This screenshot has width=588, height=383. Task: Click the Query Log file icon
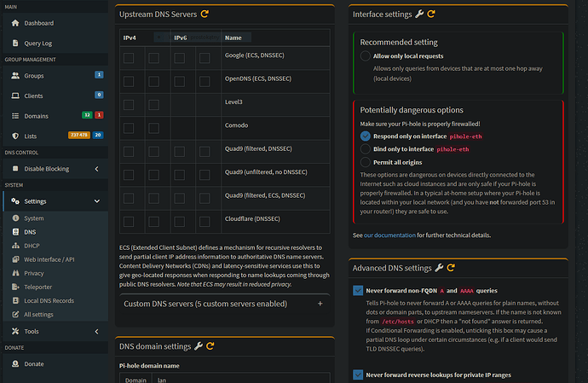[x=15, y=44]
